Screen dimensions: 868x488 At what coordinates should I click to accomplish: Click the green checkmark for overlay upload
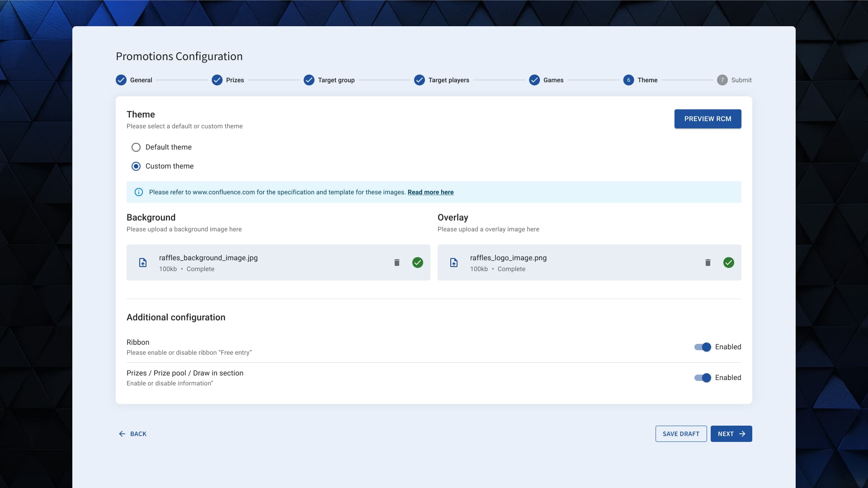pyautogui.click(x=729, y=263)
